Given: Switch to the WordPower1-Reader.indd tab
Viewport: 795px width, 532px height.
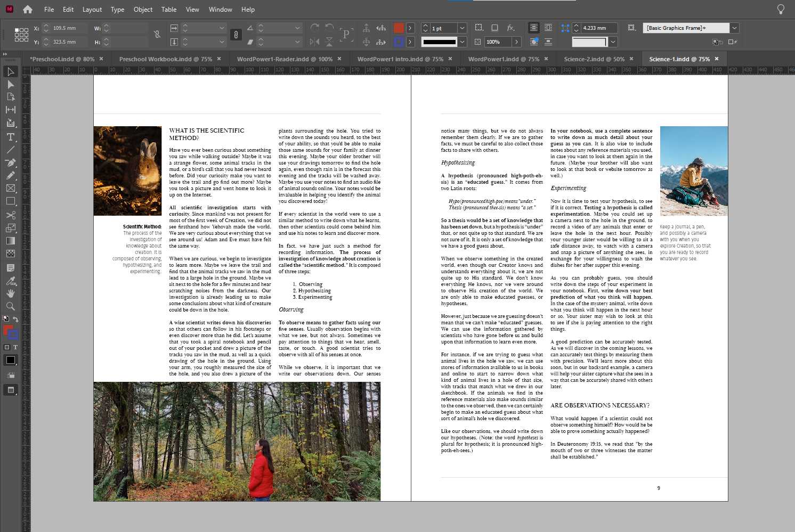Looking at the screenshot, I should pyautogui.click(x=285, y=59).
